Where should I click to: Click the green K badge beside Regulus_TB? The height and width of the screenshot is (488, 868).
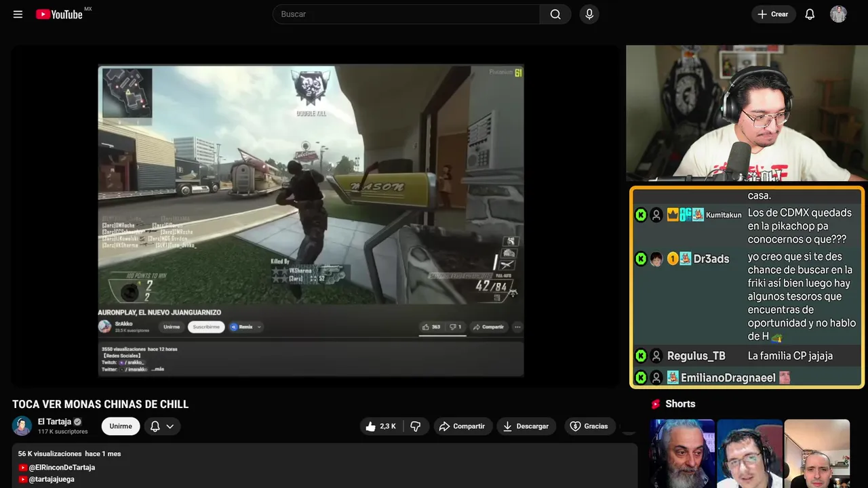pos(641,356)
